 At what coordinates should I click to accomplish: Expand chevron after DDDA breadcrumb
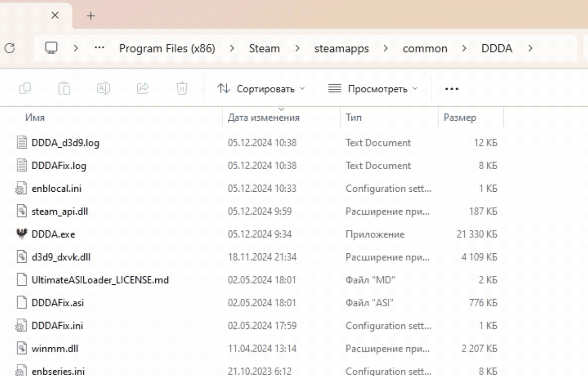pyautogui.click(x=530, y=48)
